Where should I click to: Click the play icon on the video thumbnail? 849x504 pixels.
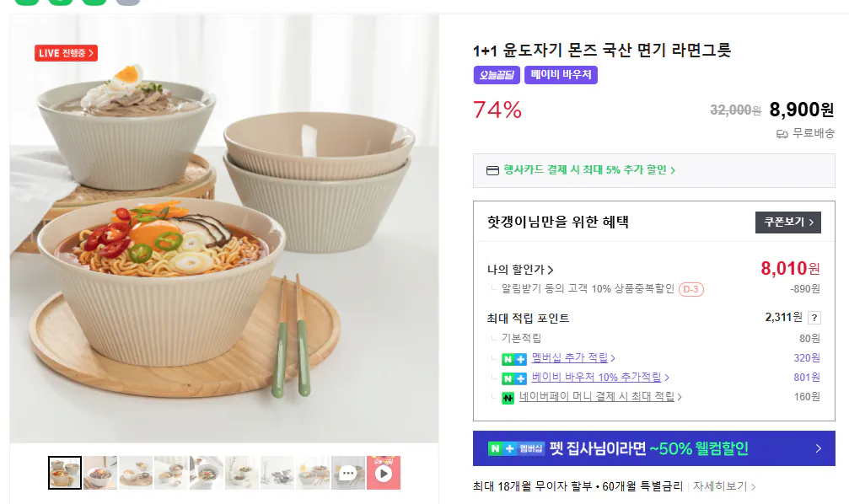384,472
